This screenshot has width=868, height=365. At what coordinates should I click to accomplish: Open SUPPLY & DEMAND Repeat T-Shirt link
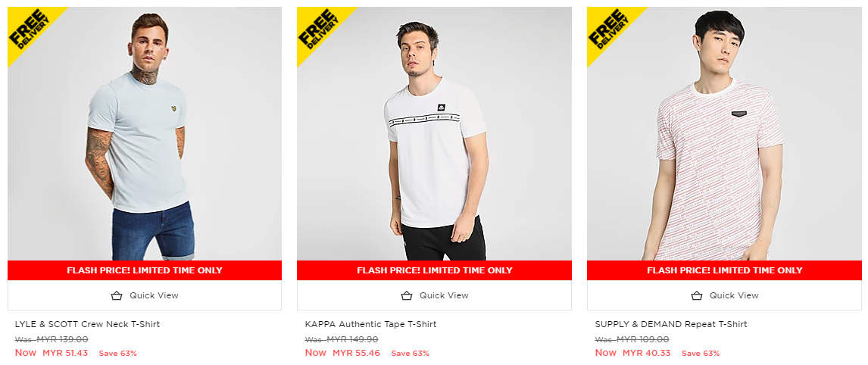[x=671, y=324]
